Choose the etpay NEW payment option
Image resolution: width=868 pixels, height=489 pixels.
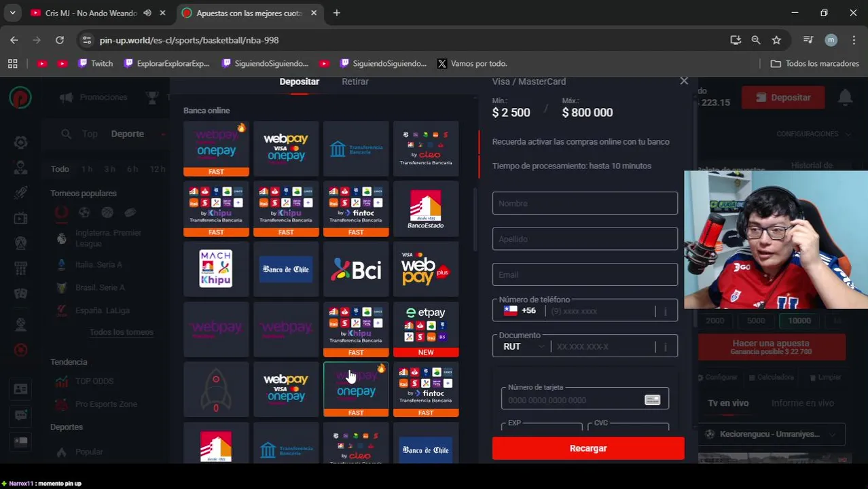click(x=426, y=330)
